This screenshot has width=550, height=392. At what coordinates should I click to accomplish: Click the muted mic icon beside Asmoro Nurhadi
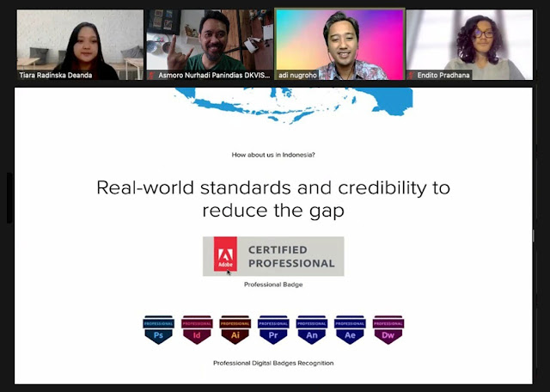[x=151, y=75]
